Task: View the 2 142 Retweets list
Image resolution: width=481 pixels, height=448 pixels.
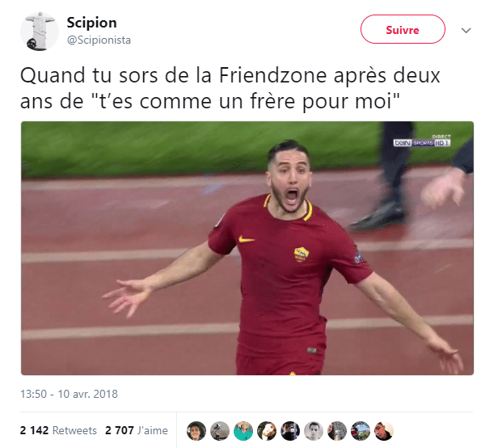Action: tap(58, 430)
